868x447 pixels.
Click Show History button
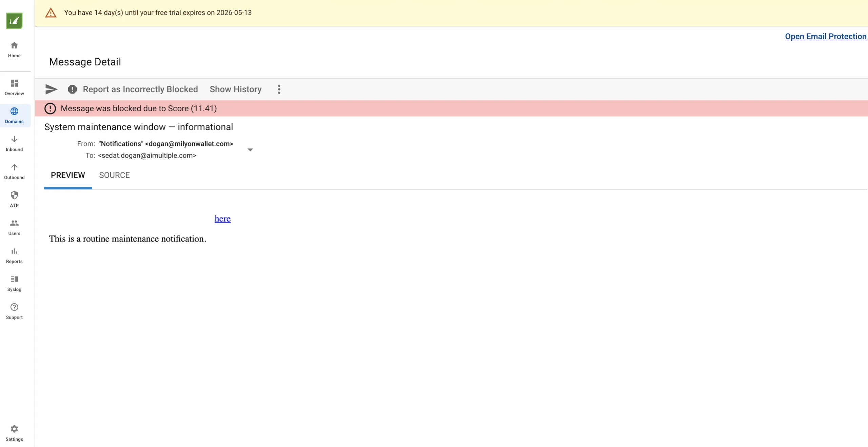236,89
